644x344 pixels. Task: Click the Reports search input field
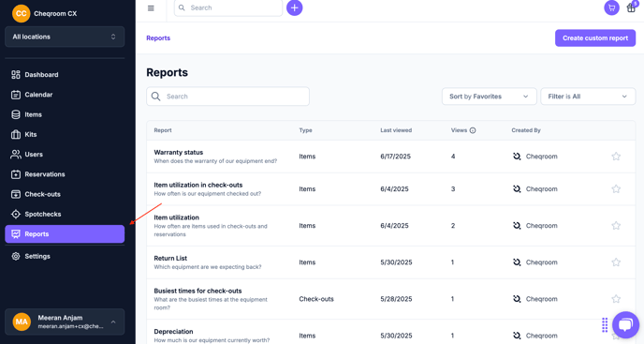pos(227,97)
